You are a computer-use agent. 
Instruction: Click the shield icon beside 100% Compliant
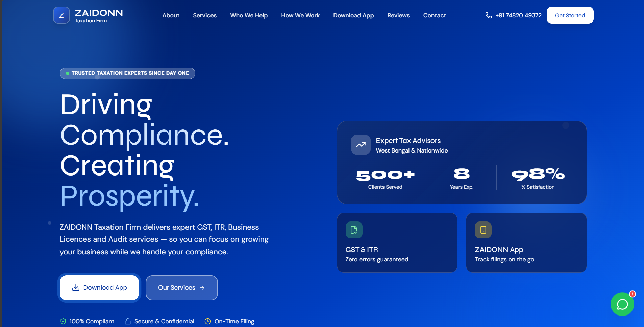coord(63,321)
